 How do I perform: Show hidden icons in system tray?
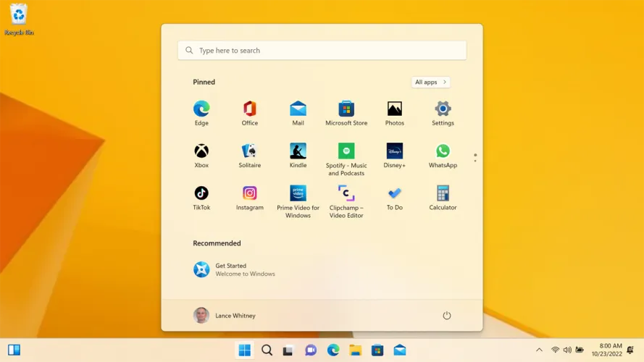pos(539,350)
